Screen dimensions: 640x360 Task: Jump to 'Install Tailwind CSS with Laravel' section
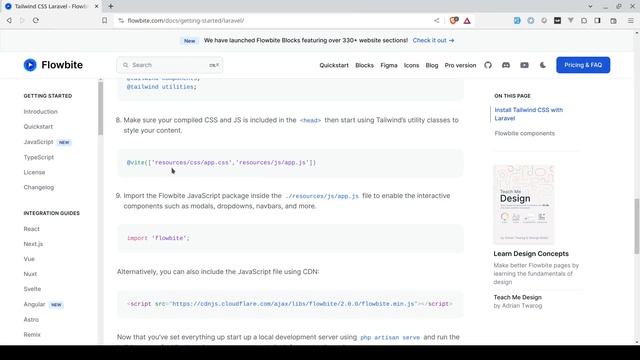point(529,114)
